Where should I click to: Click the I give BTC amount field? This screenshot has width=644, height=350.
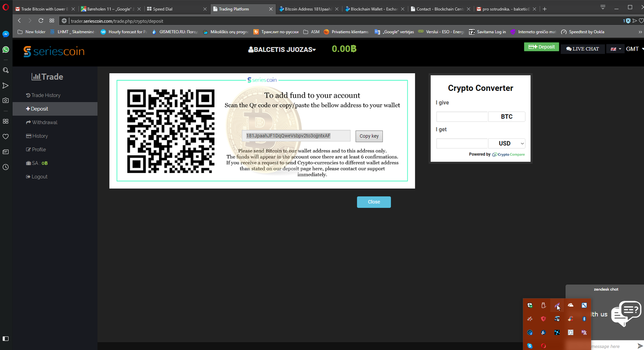462,117
